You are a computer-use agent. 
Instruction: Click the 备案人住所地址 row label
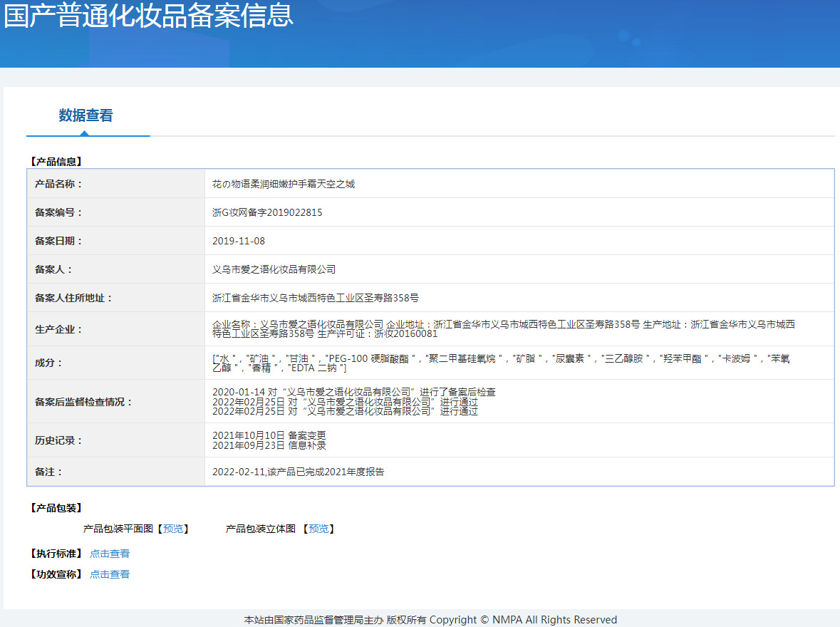click(x=73, y=297)
